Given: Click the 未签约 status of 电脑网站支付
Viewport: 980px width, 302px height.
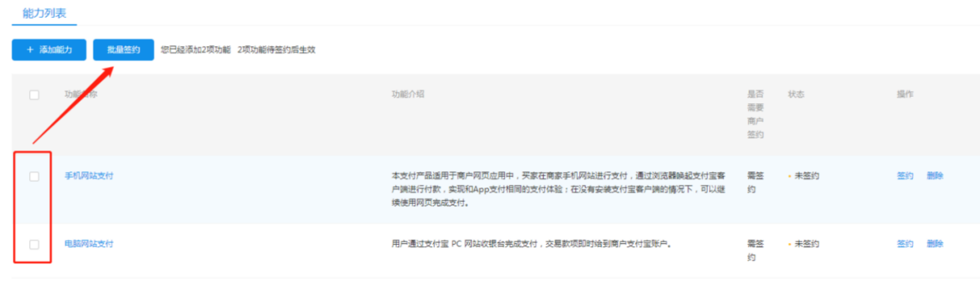Looking at the screenshot, I should tap(807, 244).
